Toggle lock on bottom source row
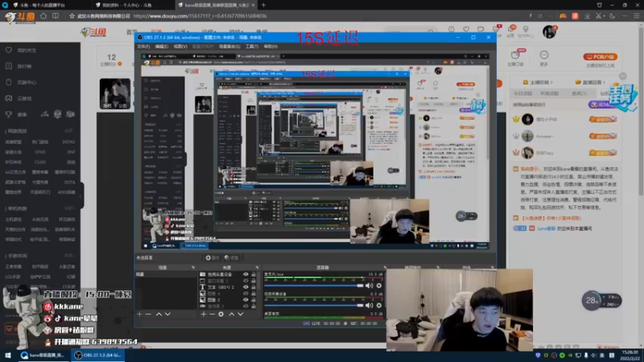Screen dimensions: 644x362 click(x=254, y=306)
